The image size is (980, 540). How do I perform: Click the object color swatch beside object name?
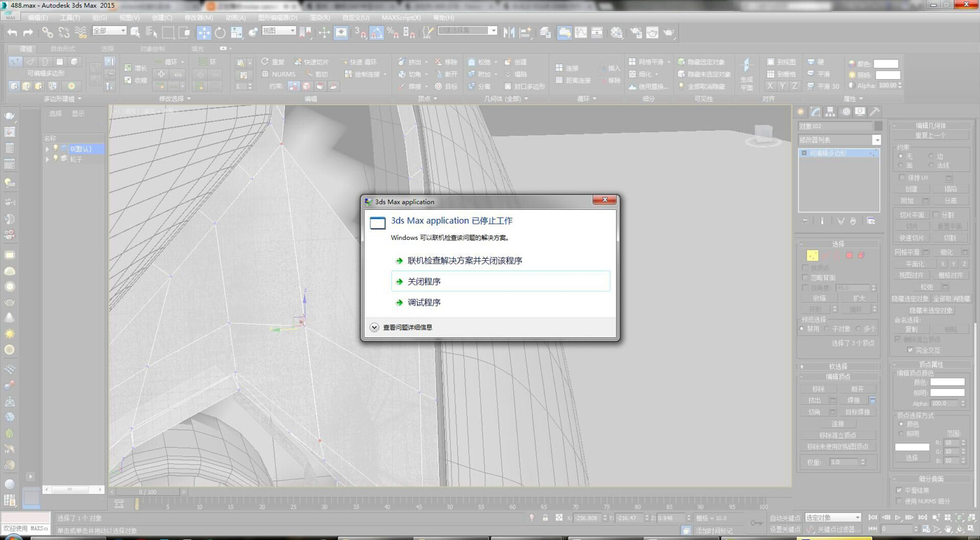click(878, 126)
